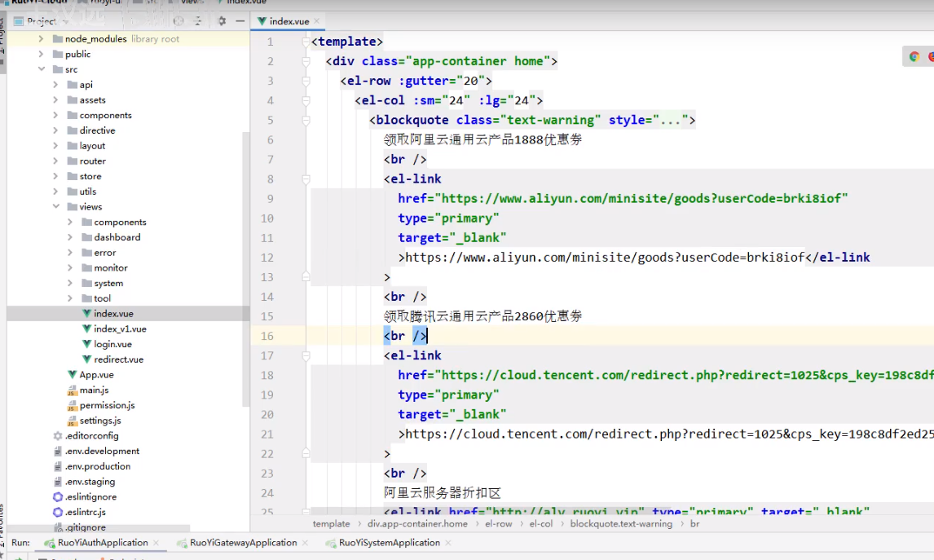Image resolution: width=934 pixels, height=560 pixels.
Task: Select .env.production file
Action: 98,466
